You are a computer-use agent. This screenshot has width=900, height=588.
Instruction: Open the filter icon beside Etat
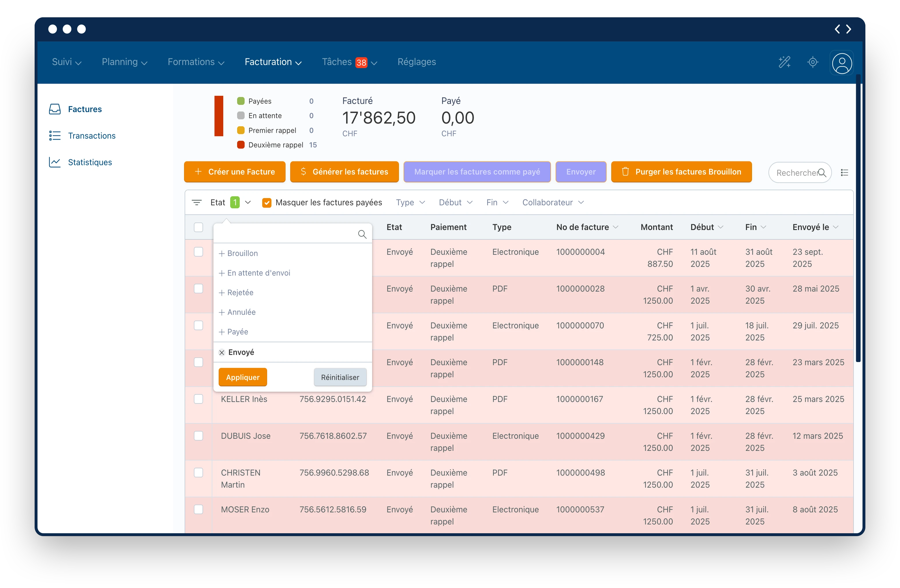[197, 202]
